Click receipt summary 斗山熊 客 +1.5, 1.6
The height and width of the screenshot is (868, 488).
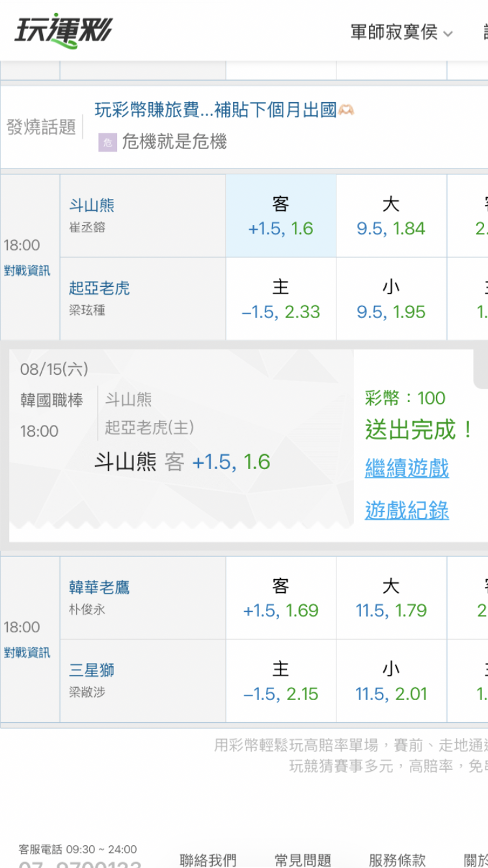pyautogui.click(x=182, y=462)
